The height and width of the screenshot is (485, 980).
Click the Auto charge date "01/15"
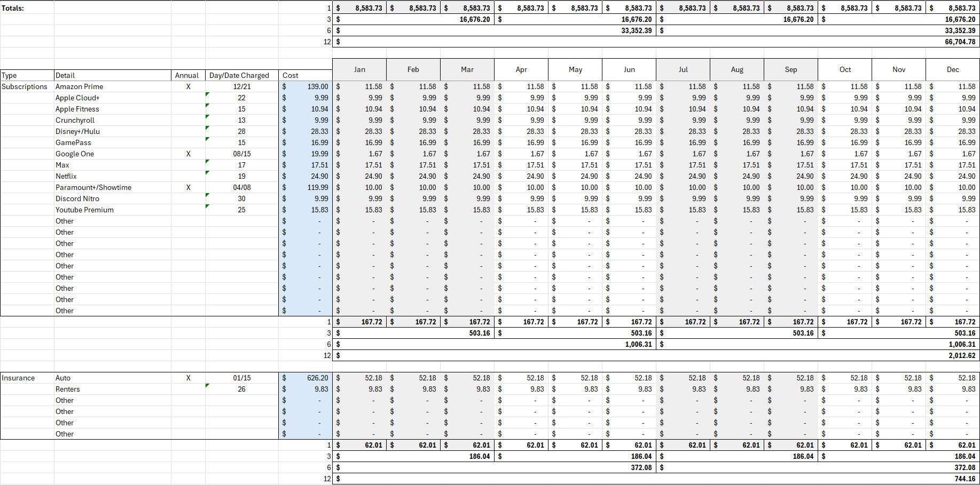coord(241,378)
